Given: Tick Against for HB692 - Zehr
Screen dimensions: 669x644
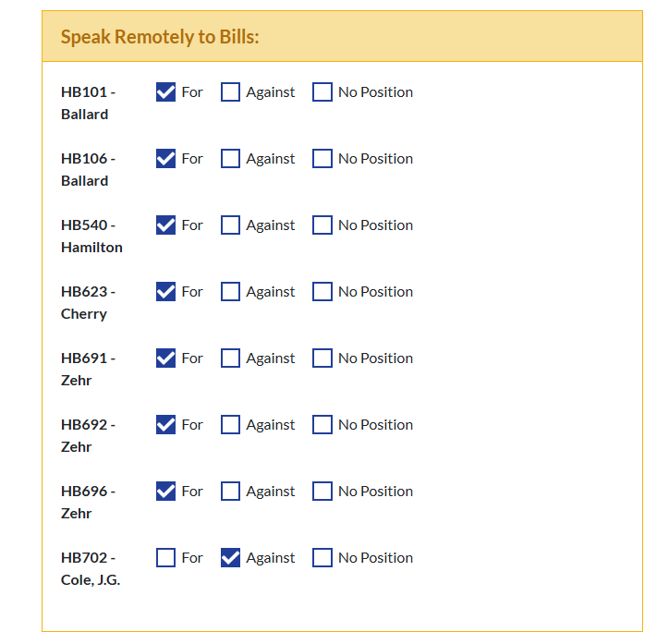Looking at the screenshot, I should [231, 425].
